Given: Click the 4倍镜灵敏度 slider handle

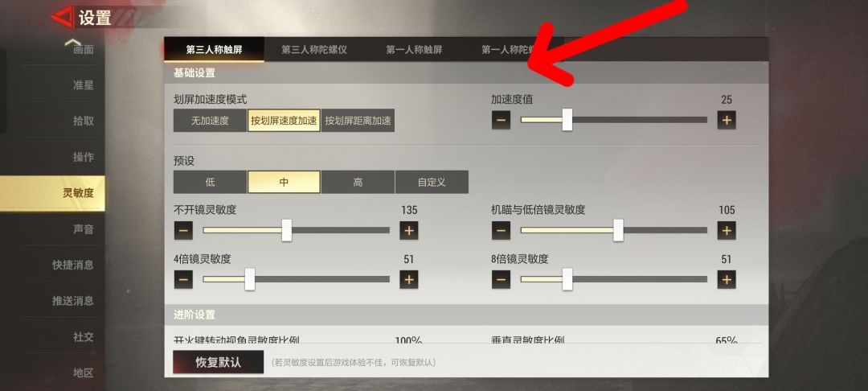Looking at the screenshot, I should click(x=250, y=280).
